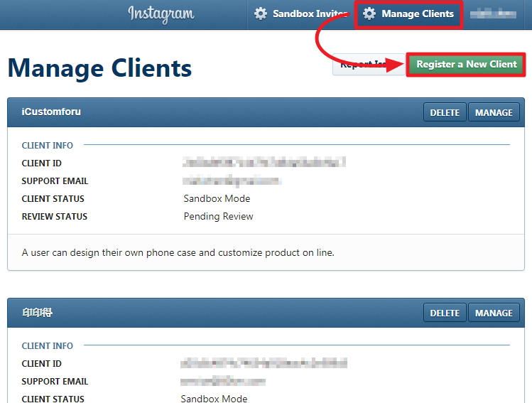Click 印印得's CLIENT ID label
Viewport: 532px width, 403px height.
(x=42, y=364)
